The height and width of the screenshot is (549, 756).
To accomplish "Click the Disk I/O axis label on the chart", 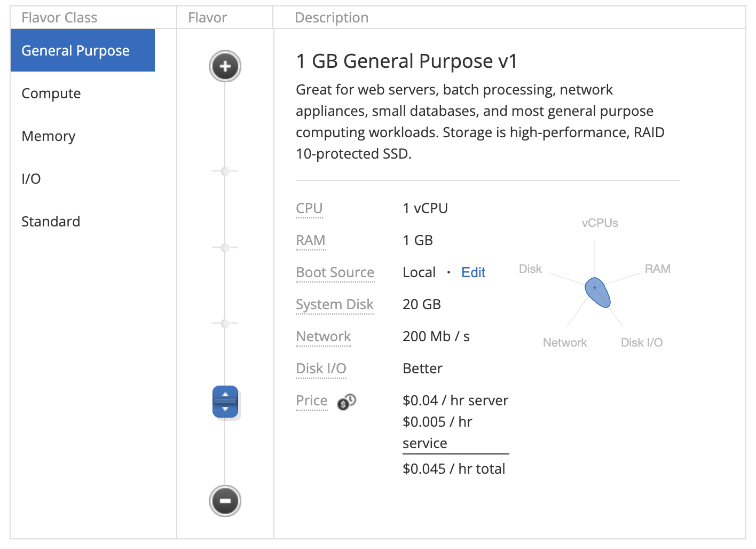I will tap(641, 342).
